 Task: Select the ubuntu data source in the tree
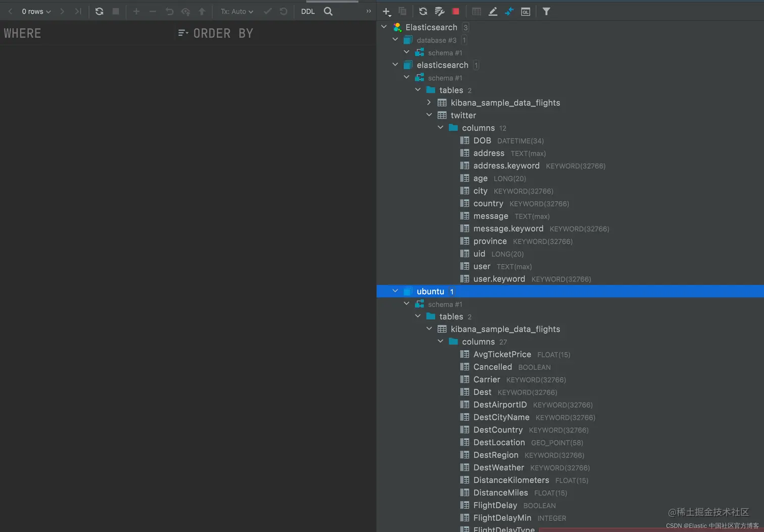tap(430, 291)
